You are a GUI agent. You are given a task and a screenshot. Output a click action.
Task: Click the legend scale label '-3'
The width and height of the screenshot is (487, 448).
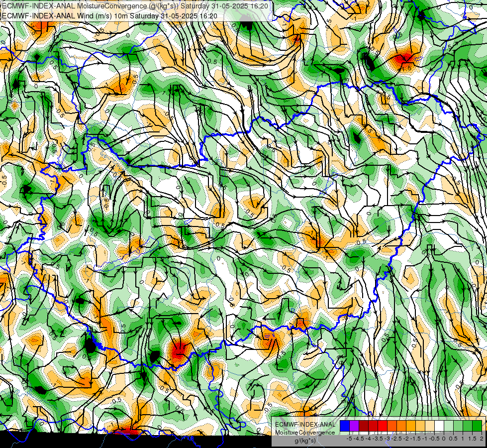(388, 439)
